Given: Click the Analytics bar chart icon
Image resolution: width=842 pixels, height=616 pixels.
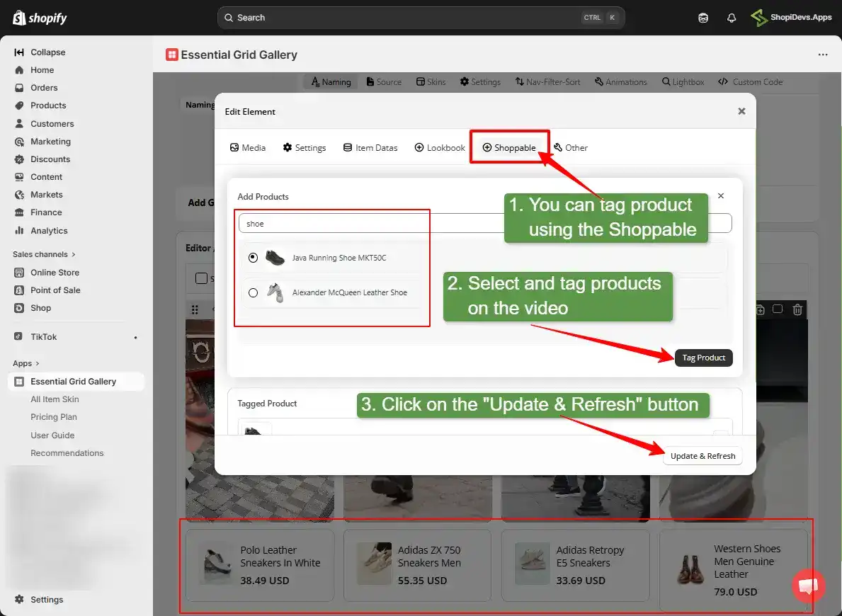Looking at the screenshot, I should tap(19, 230).
